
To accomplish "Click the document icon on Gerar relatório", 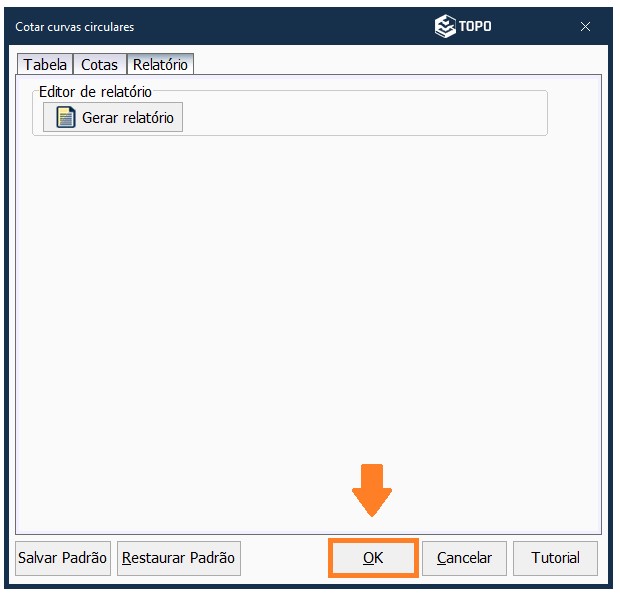I will click(x=66, y=118).
